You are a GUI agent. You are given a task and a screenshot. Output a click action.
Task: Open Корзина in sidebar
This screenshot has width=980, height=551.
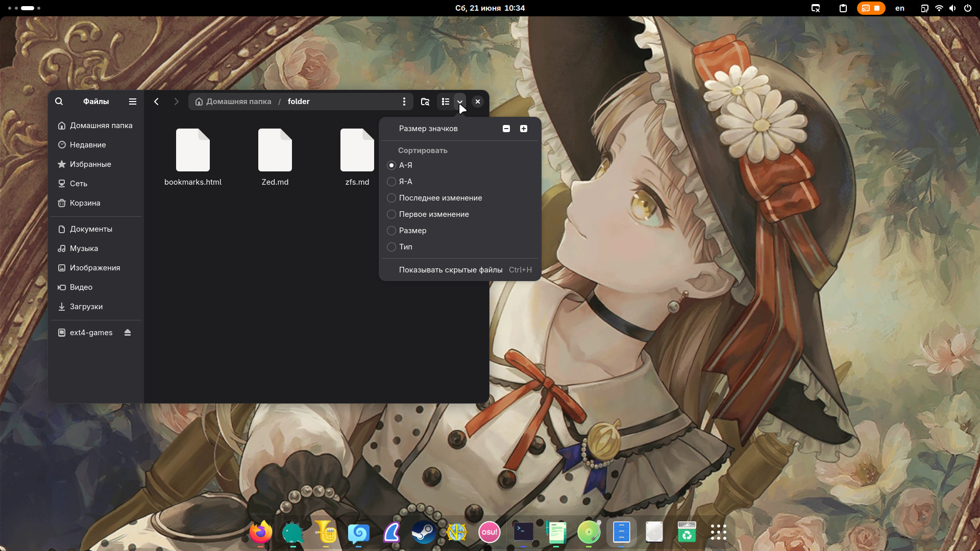[96, 203]
